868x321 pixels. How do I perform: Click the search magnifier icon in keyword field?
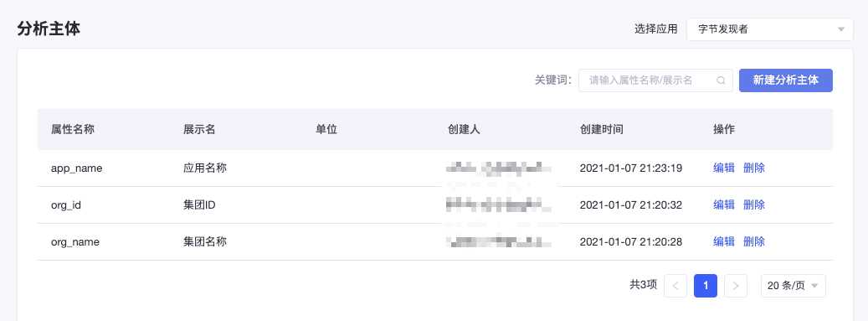(x=721, y=80)
